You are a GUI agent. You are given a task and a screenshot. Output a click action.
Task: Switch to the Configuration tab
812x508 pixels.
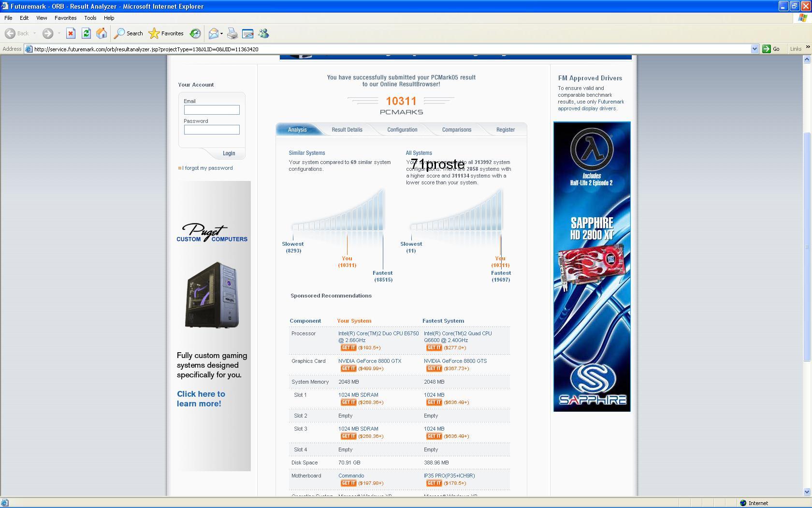[402, 130]
